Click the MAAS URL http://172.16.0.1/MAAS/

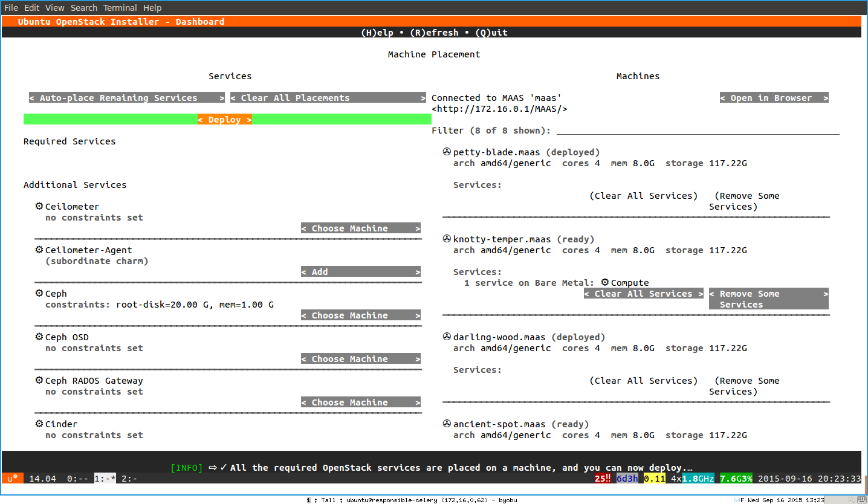tap(499, 109)
